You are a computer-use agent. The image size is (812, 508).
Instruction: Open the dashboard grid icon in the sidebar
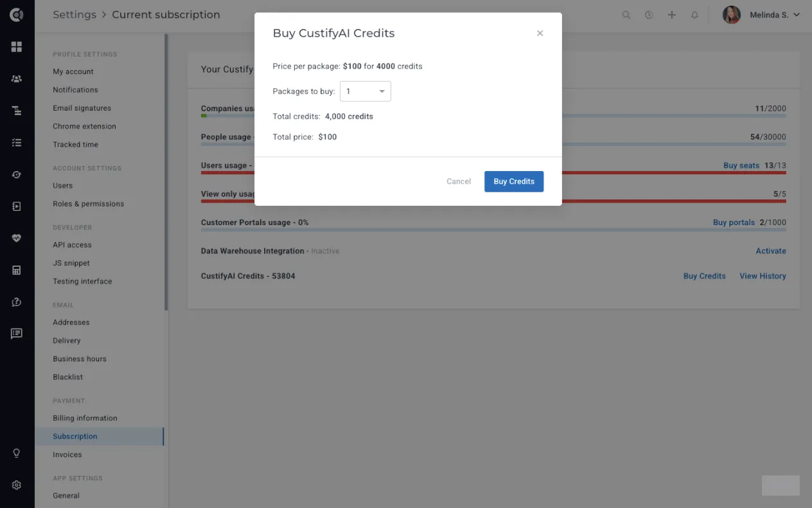click(17, 47)
